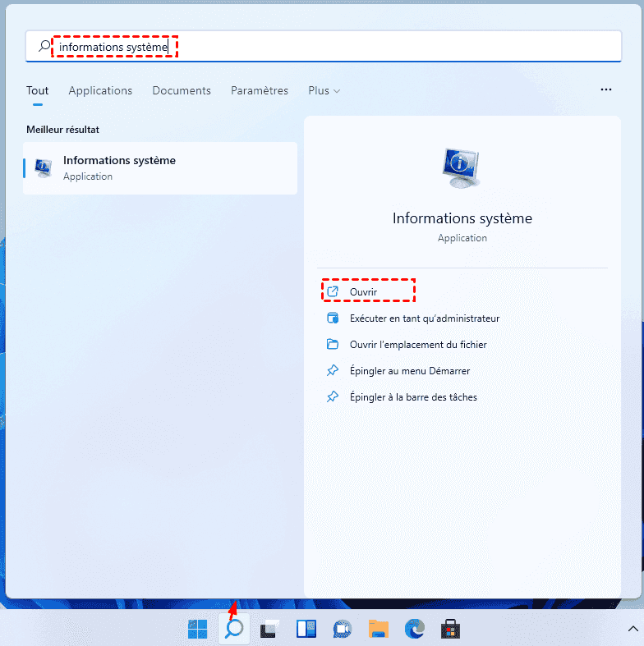
Task: Switch to the Tout tab
Action: 38,90
